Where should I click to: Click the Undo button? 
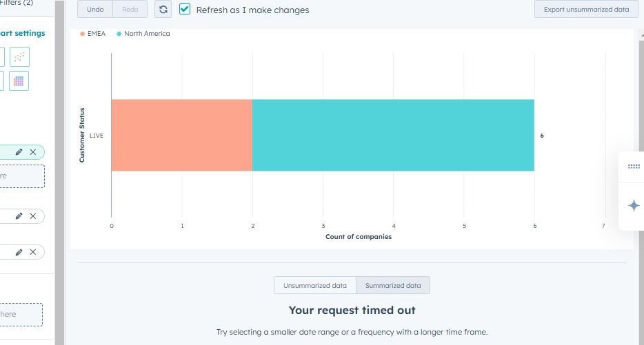[x=95, y=10]
